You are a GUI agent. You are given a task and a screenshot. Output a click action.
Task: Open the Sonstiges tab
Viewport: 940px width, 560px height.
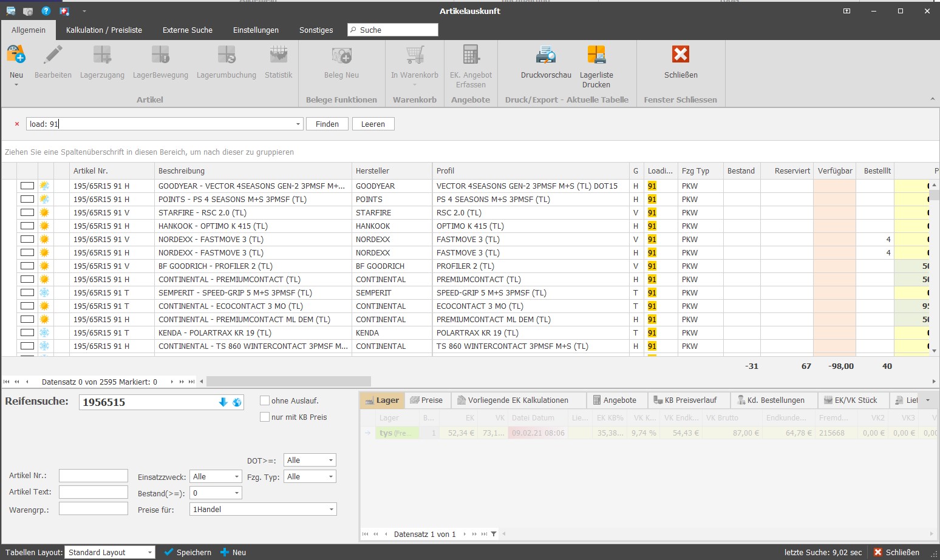316,30
